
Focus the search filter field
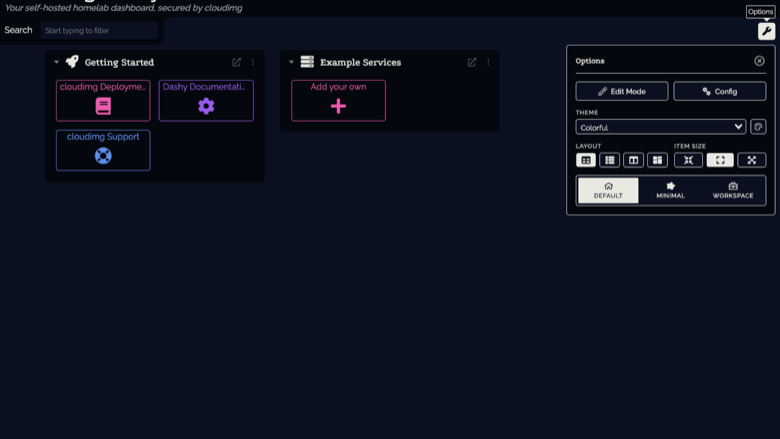[99, 30]
